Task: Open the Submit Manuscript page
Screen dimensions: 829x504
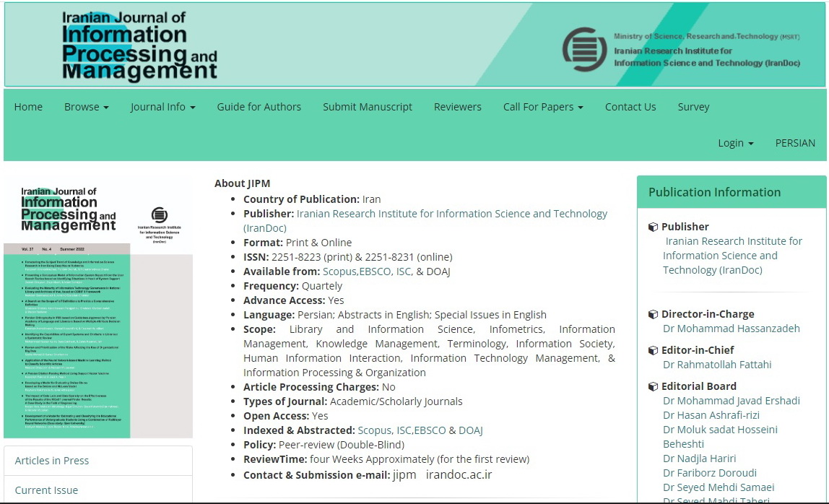Action: (x=368, y=107)
